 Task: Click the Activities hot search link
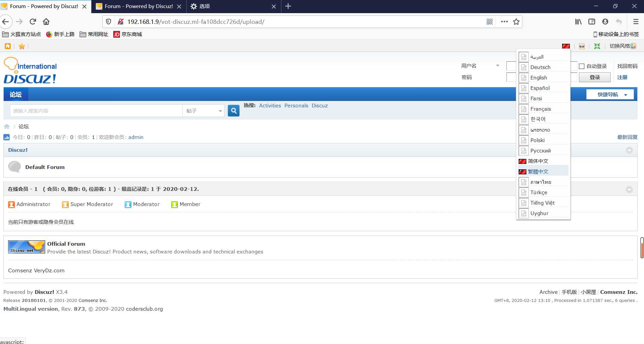270,106
